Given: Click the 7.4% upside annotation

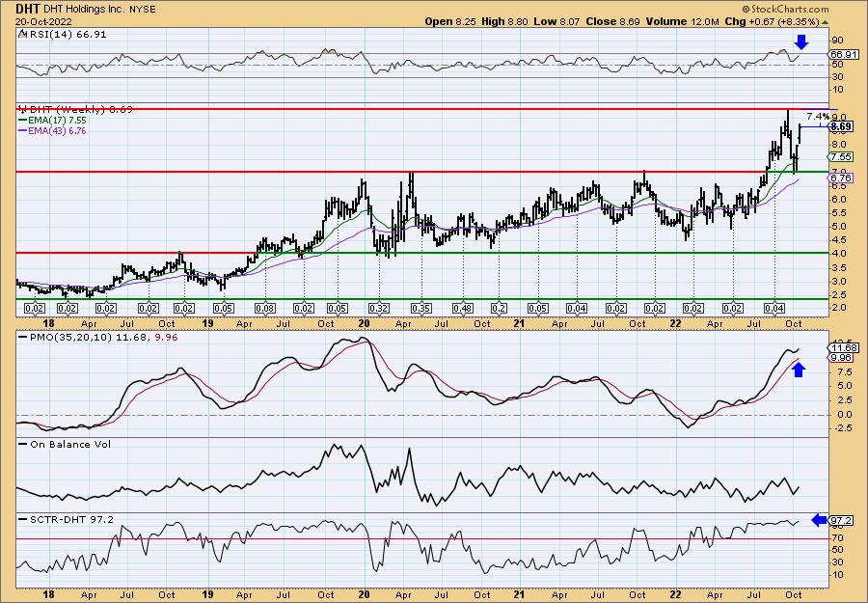Looking at the screenshot, I should coord(818,117).
